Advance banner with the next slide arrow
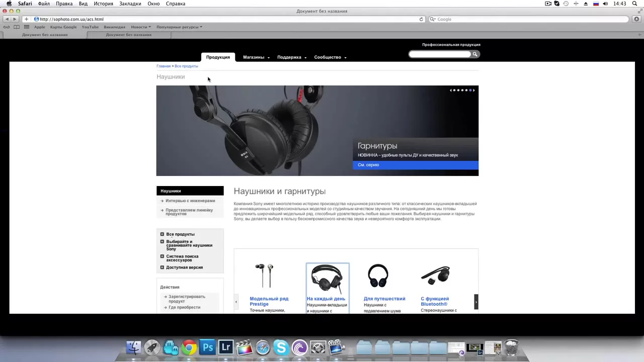644x362 pixels. click(474, 90)
